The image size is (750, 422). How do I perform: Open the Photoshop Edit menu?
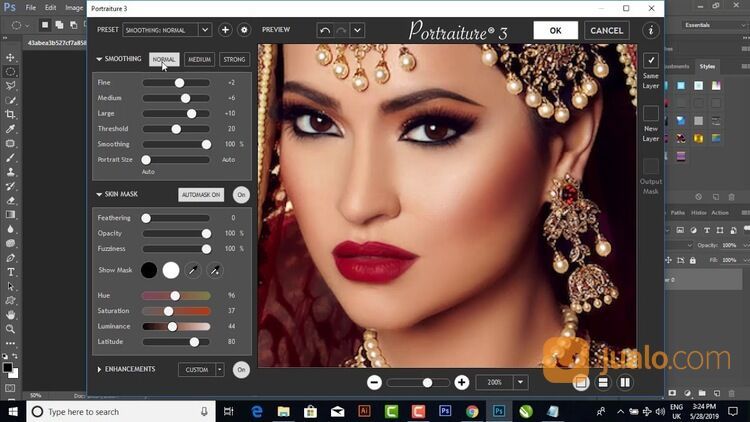point(50,7)
